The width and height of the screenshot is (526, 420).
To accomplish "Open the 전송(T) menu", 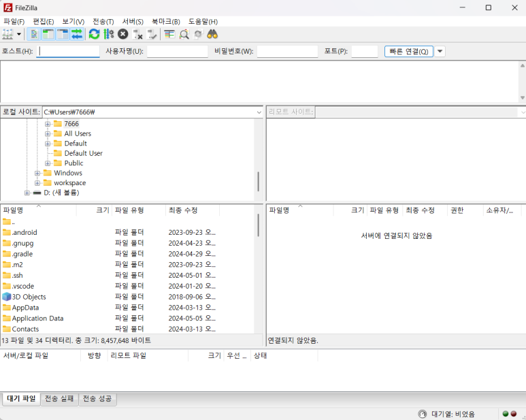I will point(103,22).
